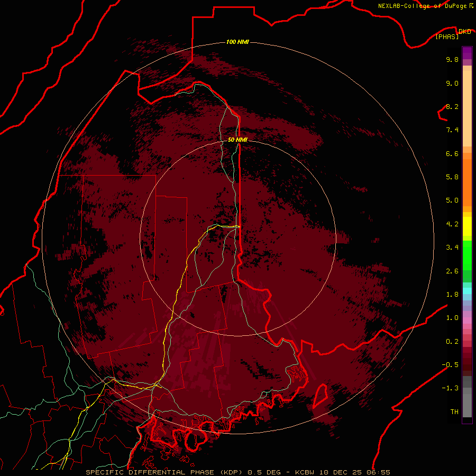The width and height of the screenshot is (476, 476).
Task: Click the 06:55 timestamp text
Action: [x=378, y=472]
